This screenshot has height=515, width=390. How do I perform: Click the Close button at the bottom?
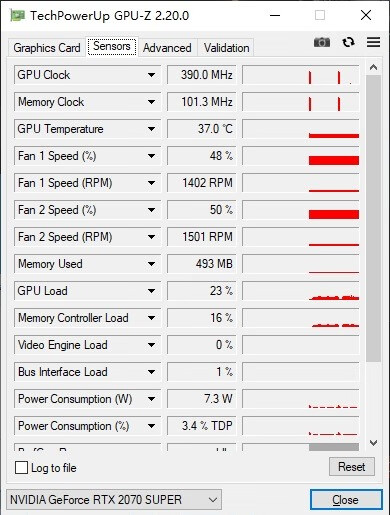pos(346,500)
